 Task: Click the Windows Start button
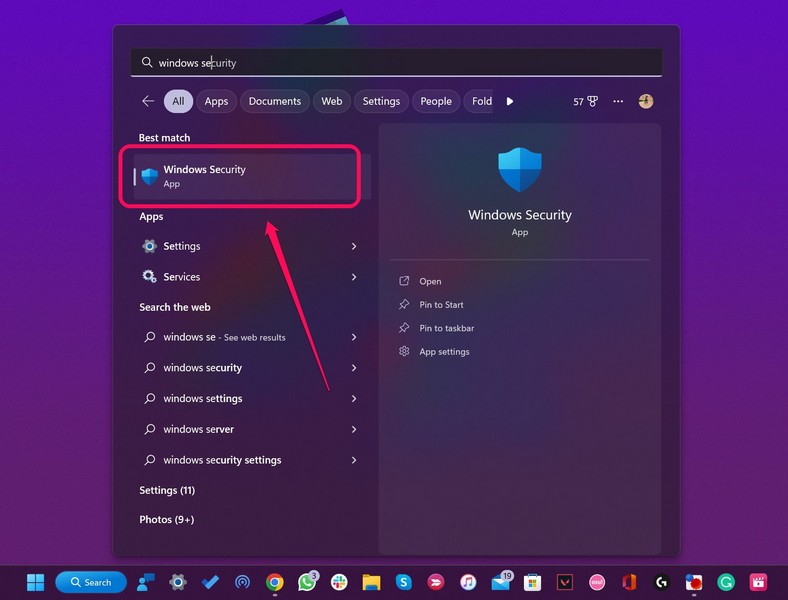click(35, 582)
